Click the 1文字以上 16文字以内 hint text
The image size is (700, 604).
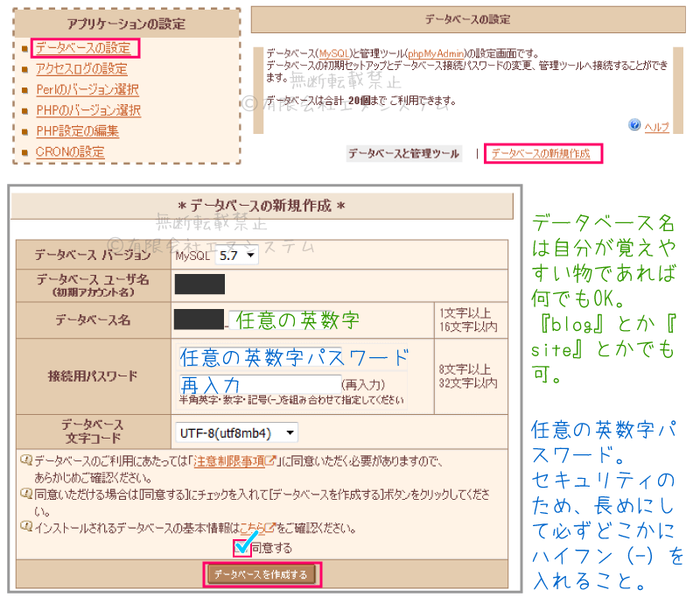(x=468, y=320)
